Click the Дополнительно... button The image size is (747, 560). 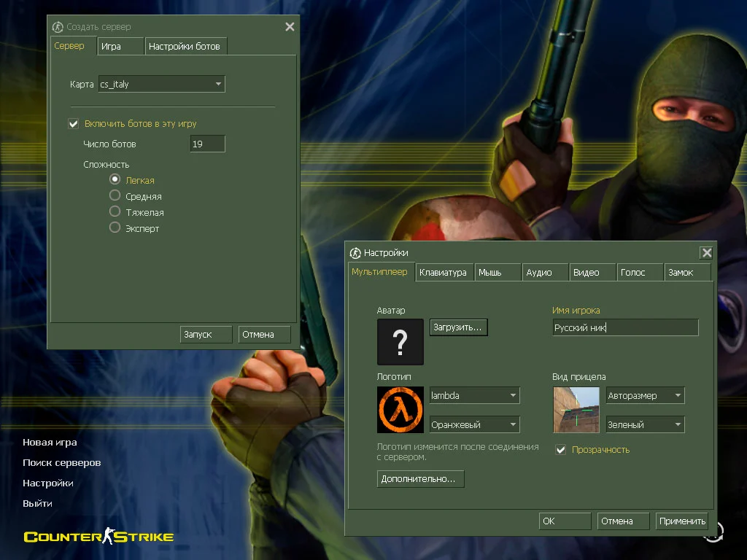tap(420, 478)
